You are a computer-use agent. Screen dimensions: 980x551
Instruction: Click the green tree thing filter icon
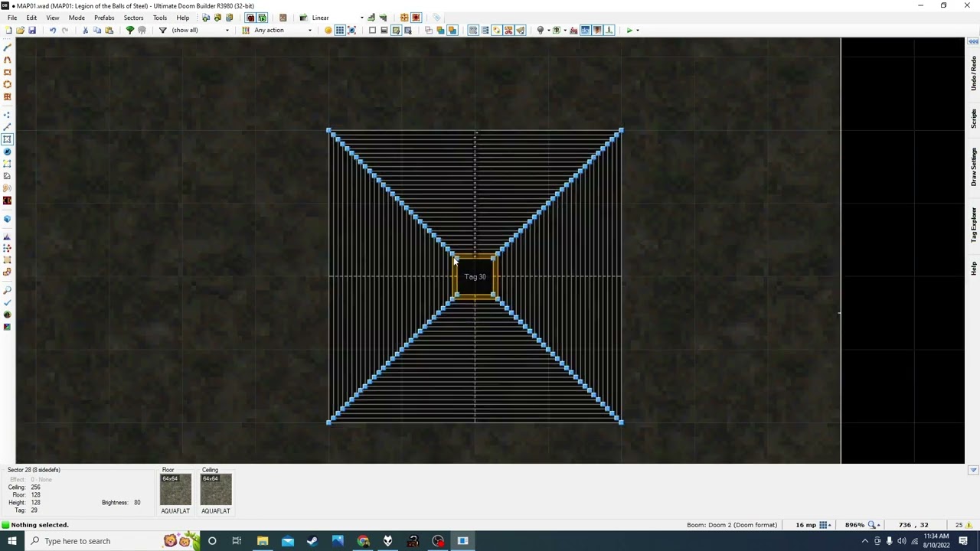click(x=129, y=30)
